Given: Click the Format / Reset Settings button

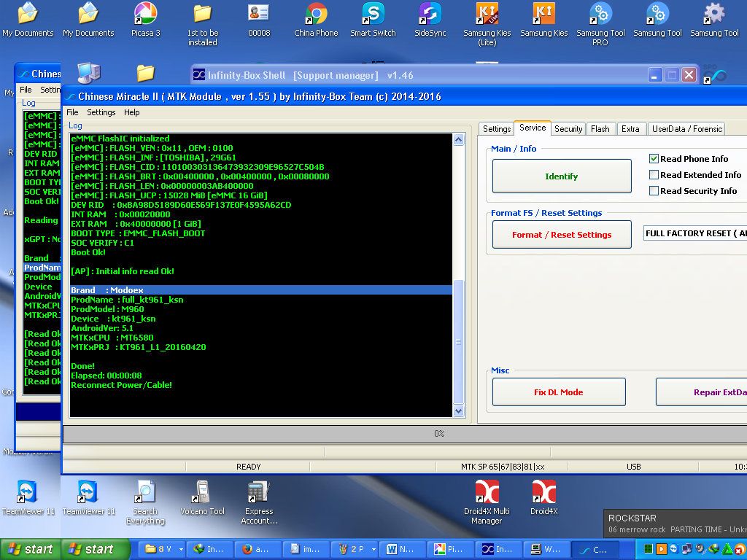Looking at the screenshot, I should [x=561, y=235].
